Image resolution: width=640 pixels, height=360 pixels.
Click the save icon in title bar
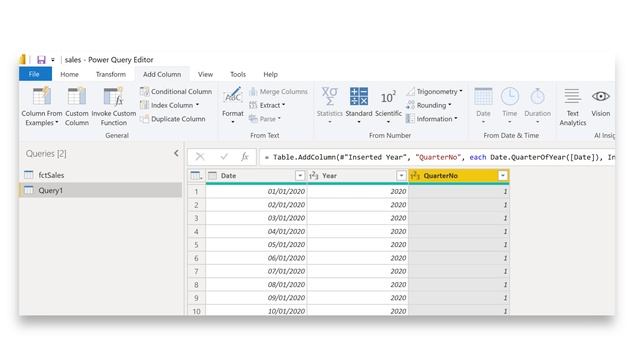[41, 60]
